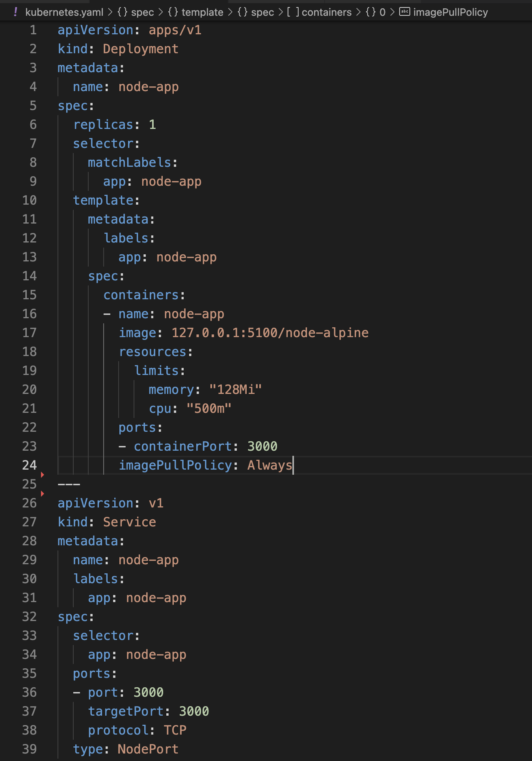The image size is (532, 761).
Task: Click the containers key on line 15
Action: coord(141,295)
